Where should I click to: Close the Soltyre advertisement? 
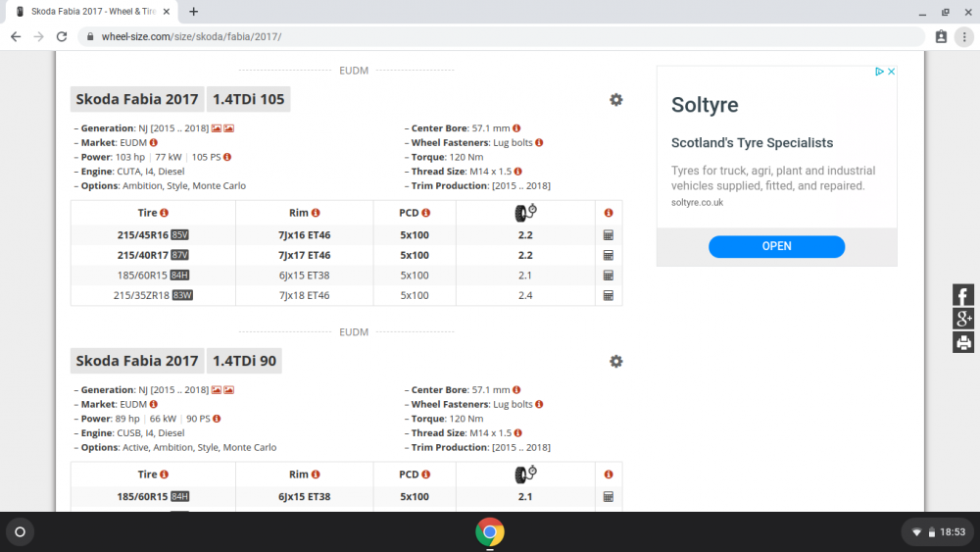(891, 72)
